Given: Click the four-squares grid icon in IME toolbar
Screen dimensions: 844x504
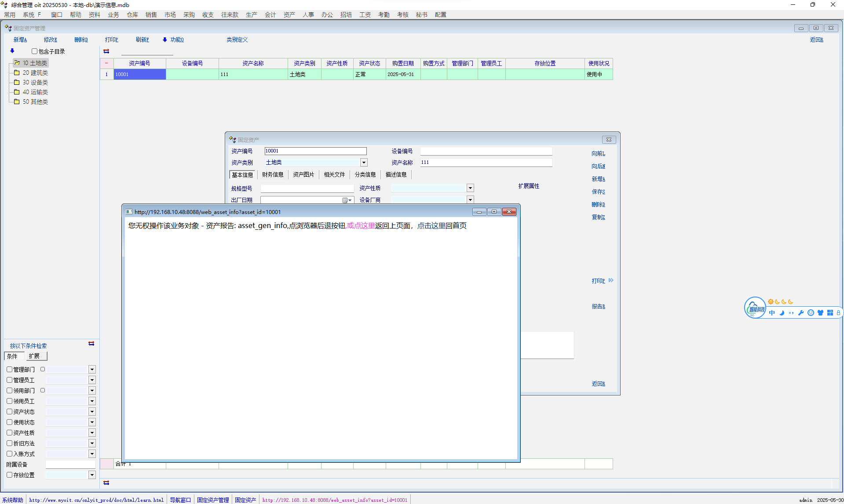Looking at the screenshot, I should 830,313.
